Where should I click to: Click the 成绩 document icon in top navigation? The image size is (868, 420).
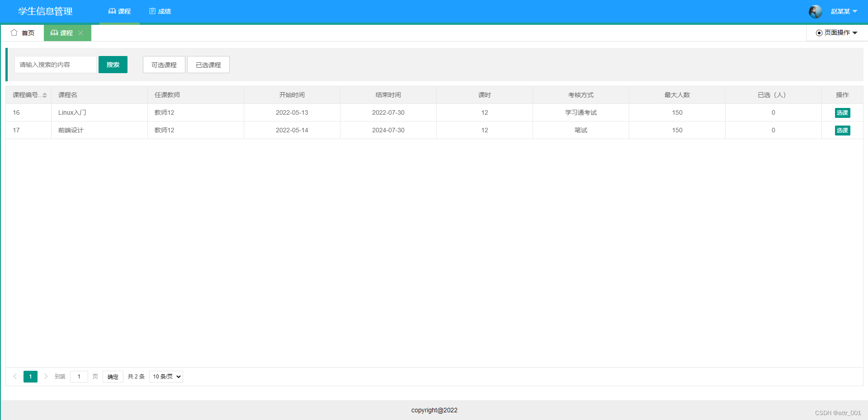pyautogui.click(x=152, y=11)
